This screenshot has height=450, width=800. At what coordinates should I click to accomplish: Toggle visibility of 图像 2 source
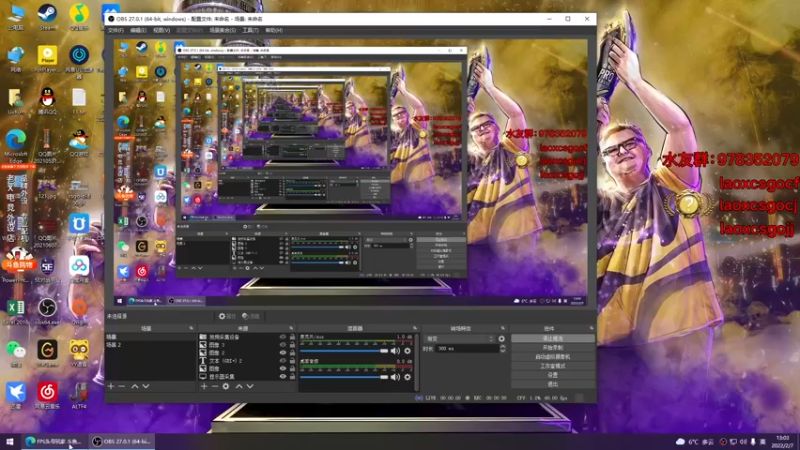tap(283, 353)
